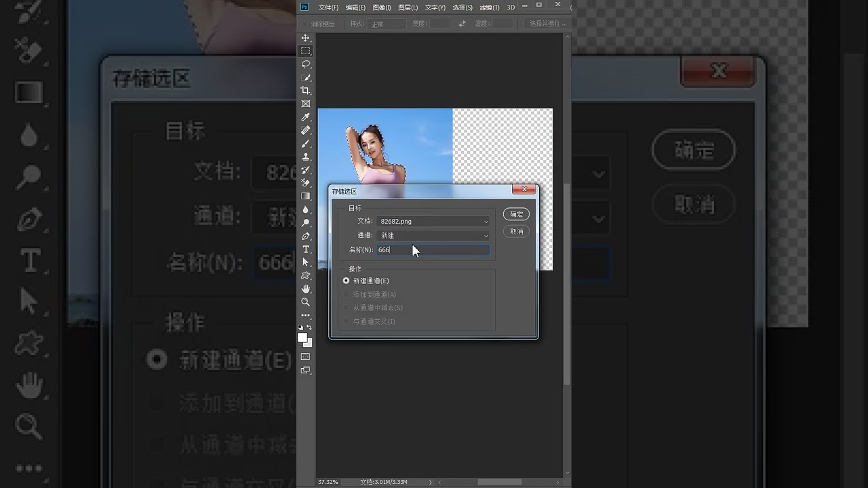Select the Eyedropper tool
The height and width of the screenshot is (488, 868).
pos(306,117)
